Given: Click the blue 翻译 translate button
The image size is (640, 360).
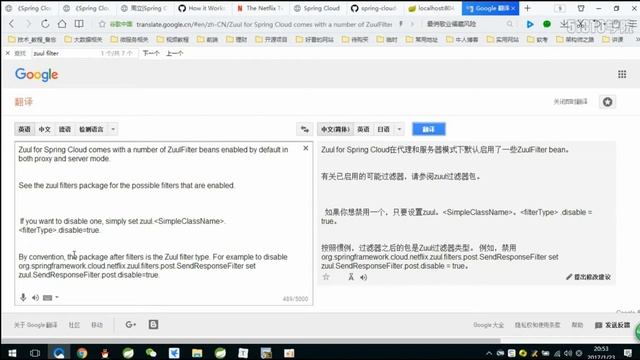Looking at the screenshot, I should (x=429, y=129).
